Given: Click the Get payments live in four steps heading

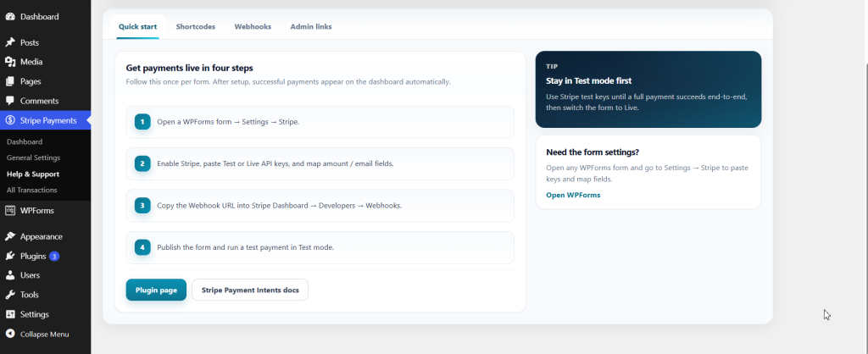Looking at the screenshot, I should click(189, 68).
